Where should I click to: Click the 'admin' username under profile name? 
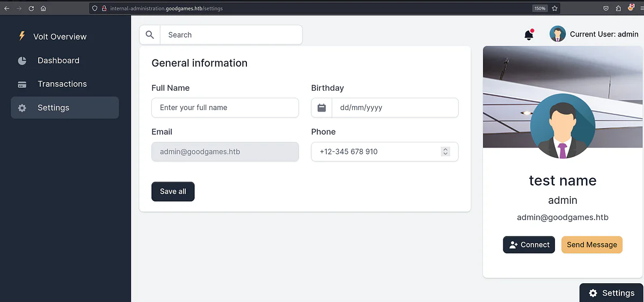[x=562, y=200]
